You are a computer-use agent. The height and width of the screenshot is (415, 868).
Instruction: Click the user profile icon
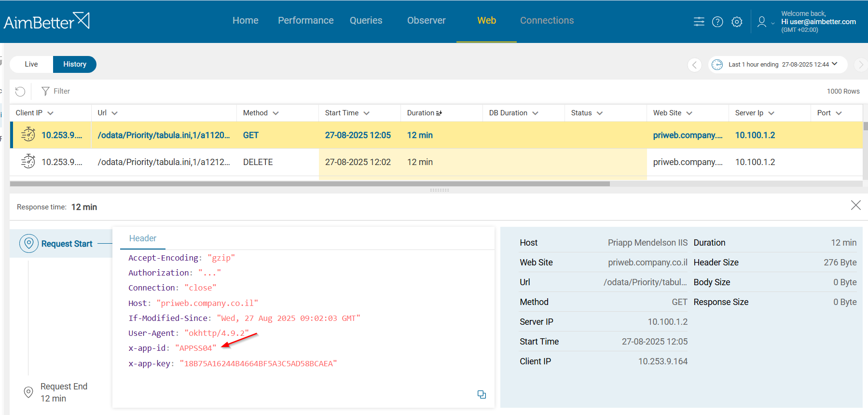pos(762,22)
